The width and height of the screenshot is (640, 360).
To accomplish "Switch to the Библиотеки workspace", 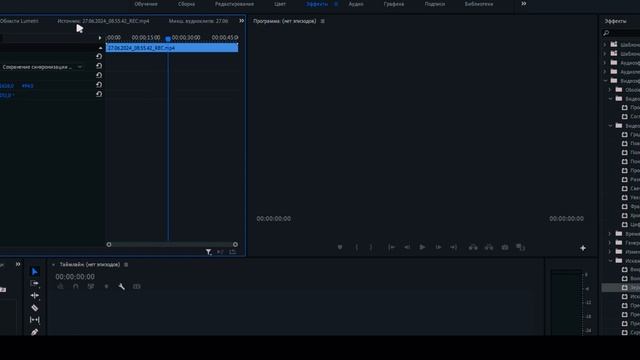I will click(479, 4).
